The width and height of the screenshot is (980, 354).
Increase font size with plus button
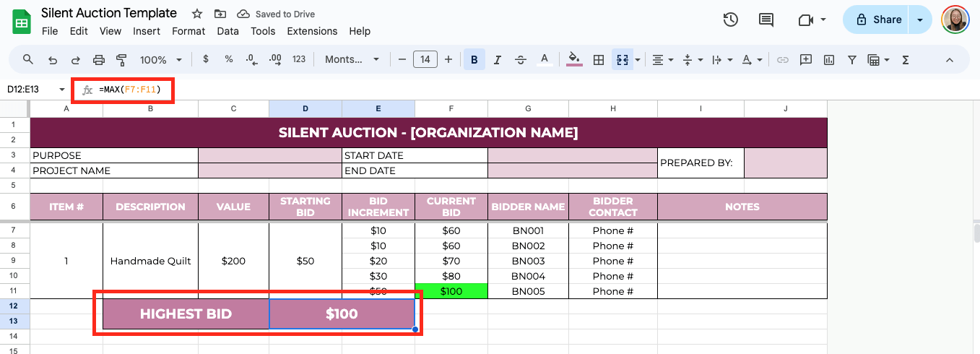pos(448,60)
